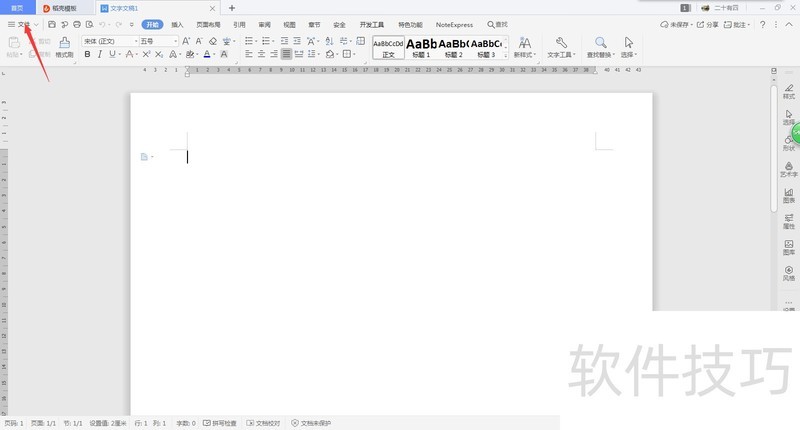Click the Increase Font Size icon

click(186, 41)
